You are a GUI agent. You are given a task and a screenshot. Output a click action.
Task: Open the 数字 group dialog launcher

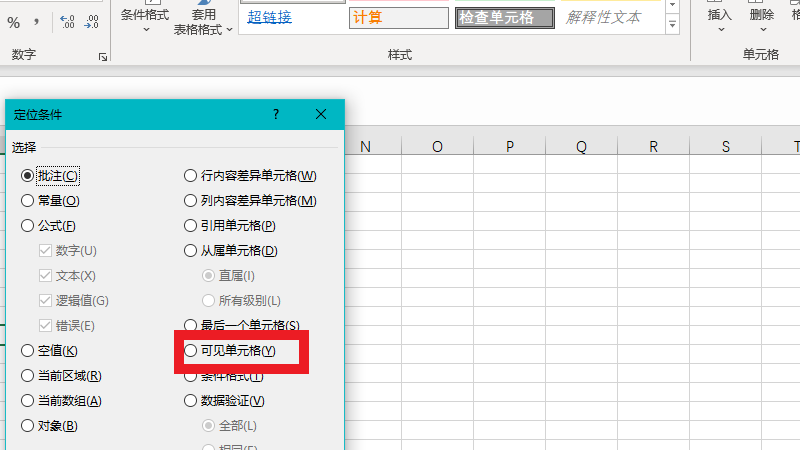tap(103, 58)
